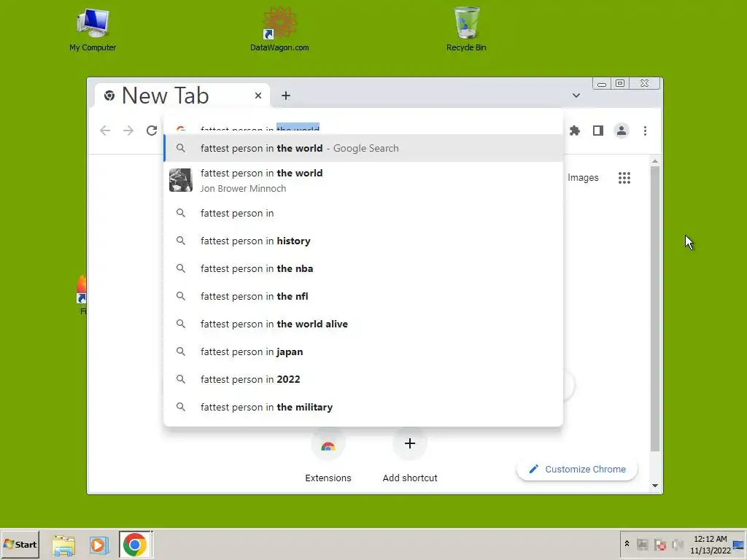This screenshot has width=747, height=560.
Task: Minimize the Chrome window
Action: (x=602, y=84)
